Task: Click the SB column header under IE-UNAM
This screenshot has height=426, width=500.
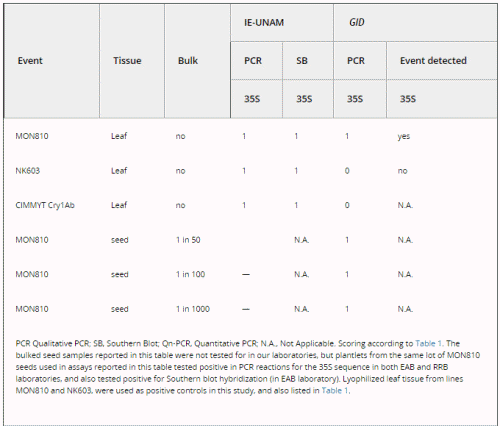Action: (302, 61)
